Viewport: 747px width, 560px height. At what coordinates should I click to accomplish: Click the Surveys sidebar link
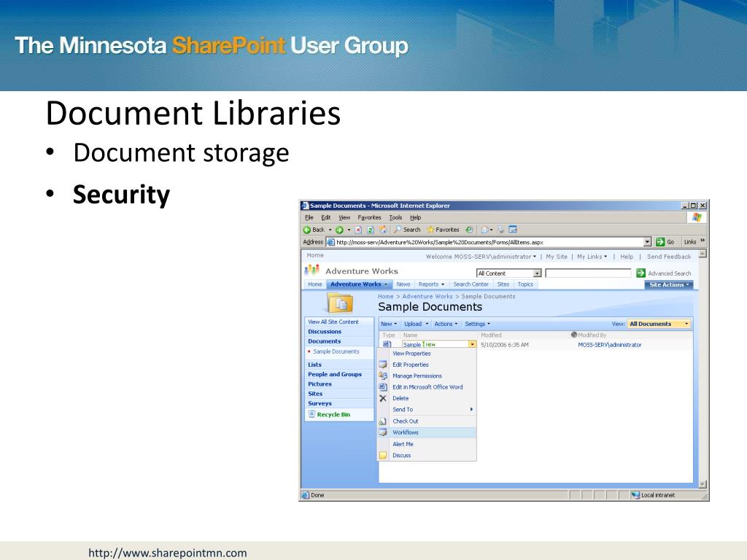pos(320,403)
